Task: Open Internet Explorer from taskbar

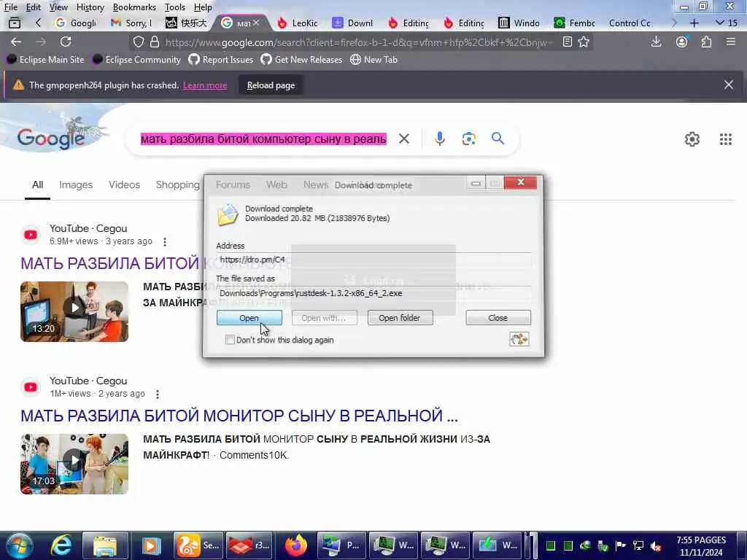Action: pos(61,545)
